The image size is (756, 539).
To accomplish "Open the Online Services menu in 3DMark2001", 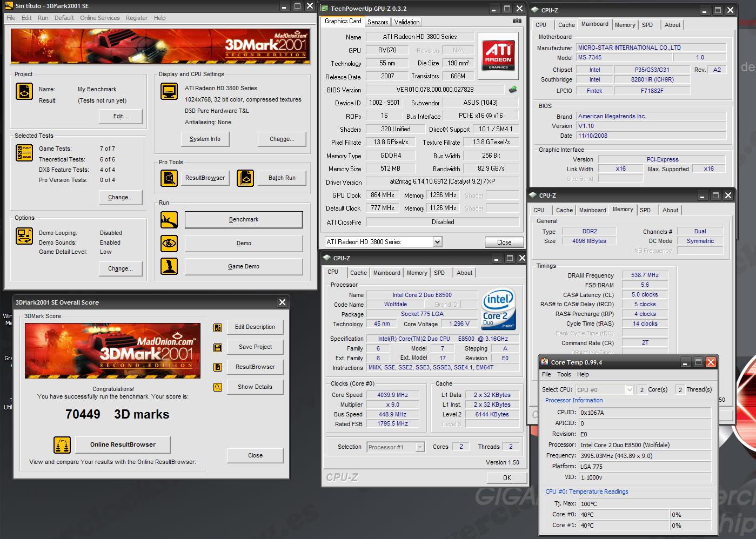I will click(x=100, y=18).
